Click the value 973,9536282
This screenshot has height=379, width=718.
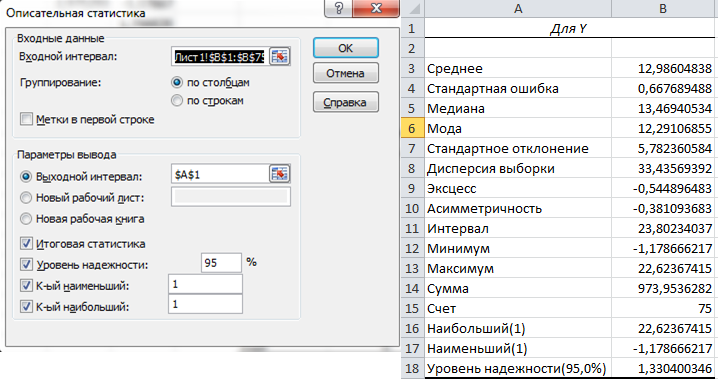[664, 288]
